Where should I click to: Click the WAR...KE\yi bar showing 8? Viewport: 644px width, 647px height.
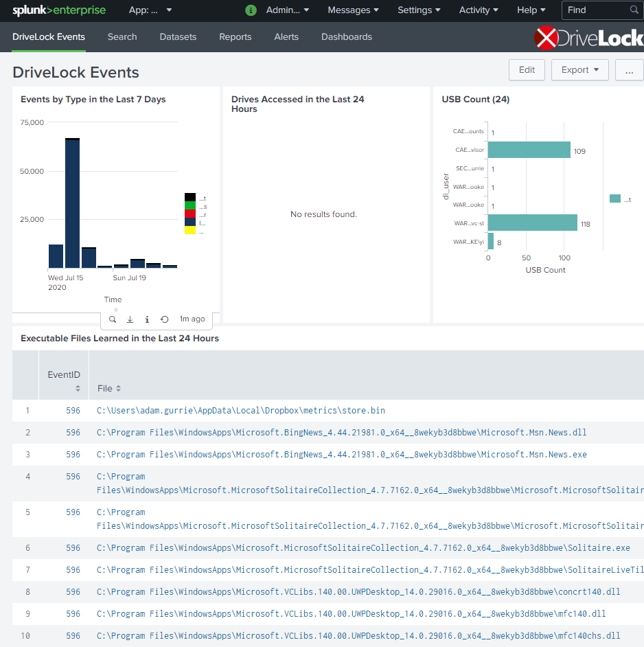[491, 241]
